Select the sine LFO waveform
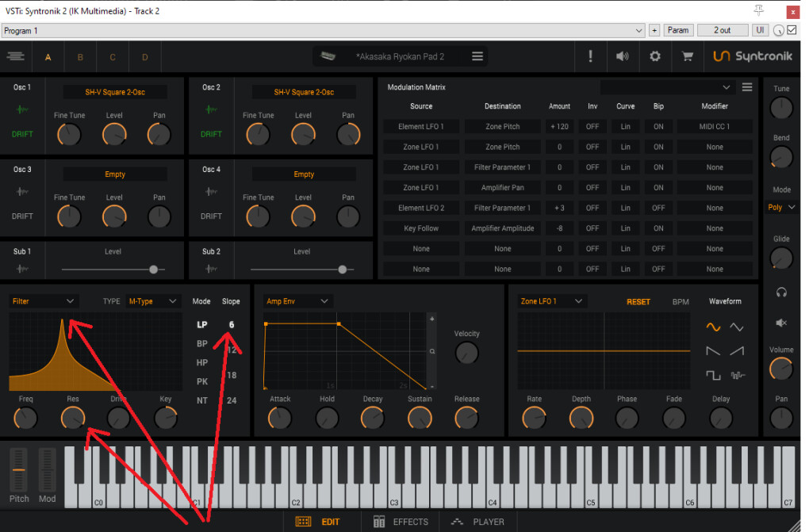809x532 pixels. [x=713, y=327]
